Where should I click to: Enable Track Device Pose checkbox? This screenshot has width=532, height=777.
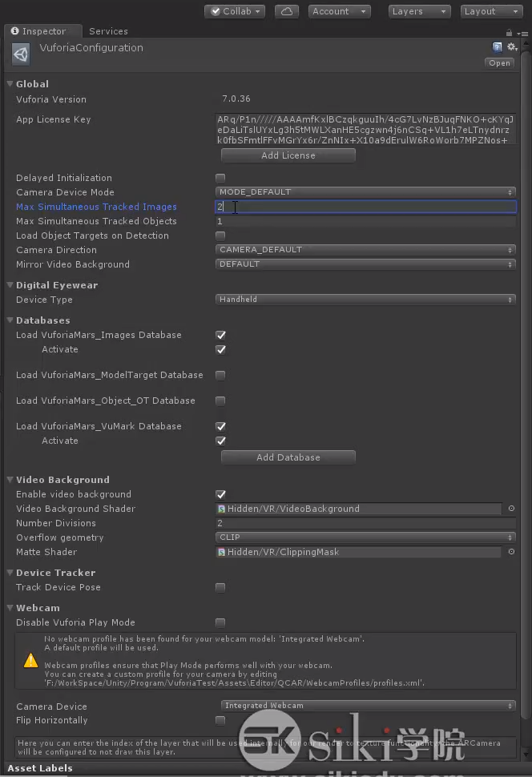click(x=220, y=588)
